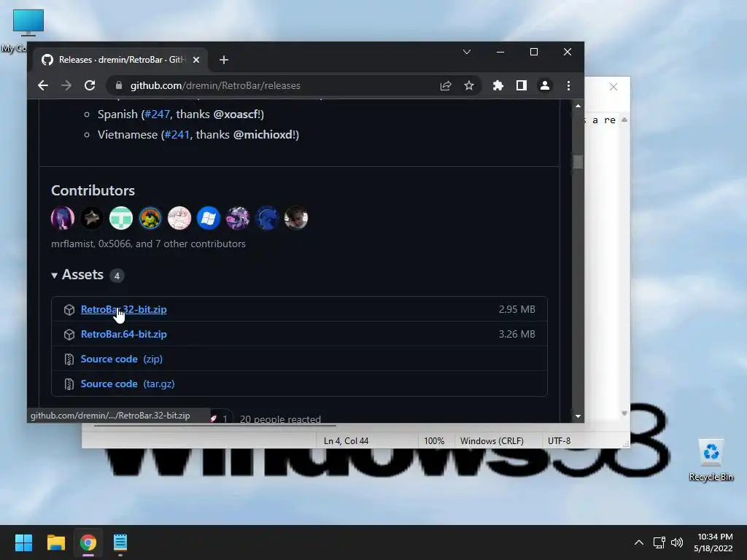The width and height of the screenshot is (747, 560).
Task: Open pull request #241 link
Action: (177, 135)
